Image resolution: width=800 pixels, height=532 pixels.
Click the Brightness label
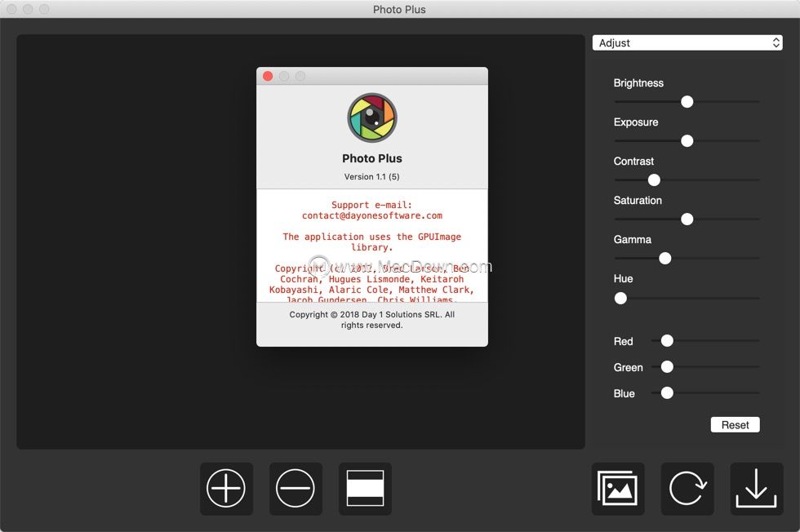[638, 83]
